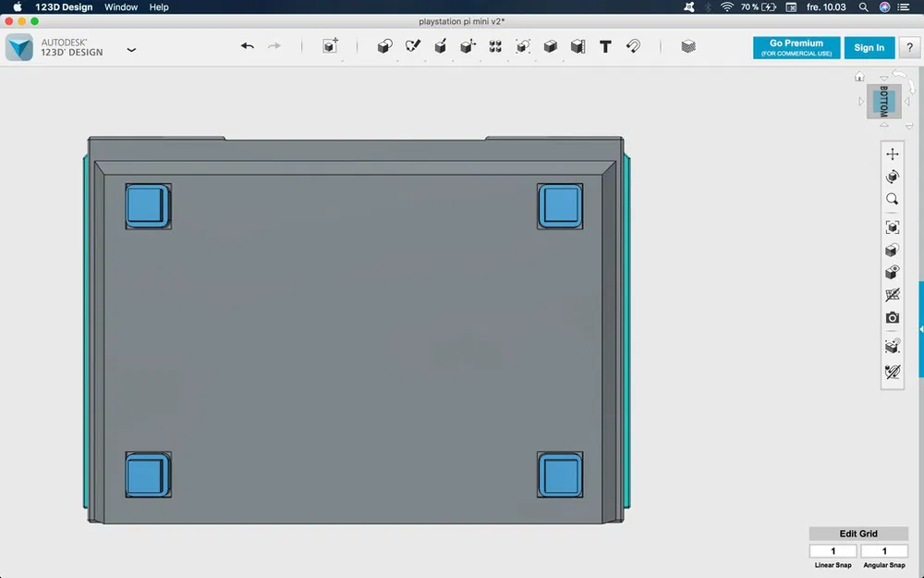The width and height of the screenshot is (924, 578).
Task: Open the Primitives tool menu
Action: [x=329, y=46]
